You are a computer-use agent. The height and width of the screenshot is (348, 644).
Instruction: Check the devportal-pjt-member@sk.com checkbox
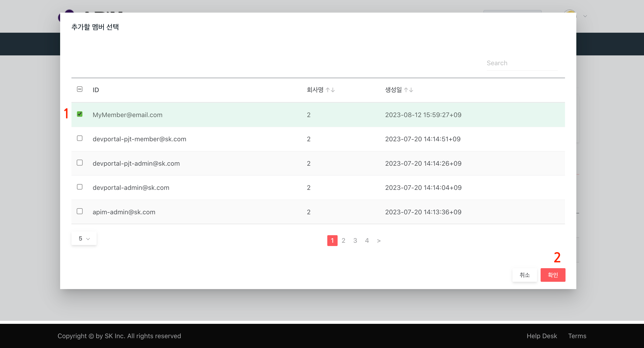pos(80,138)
